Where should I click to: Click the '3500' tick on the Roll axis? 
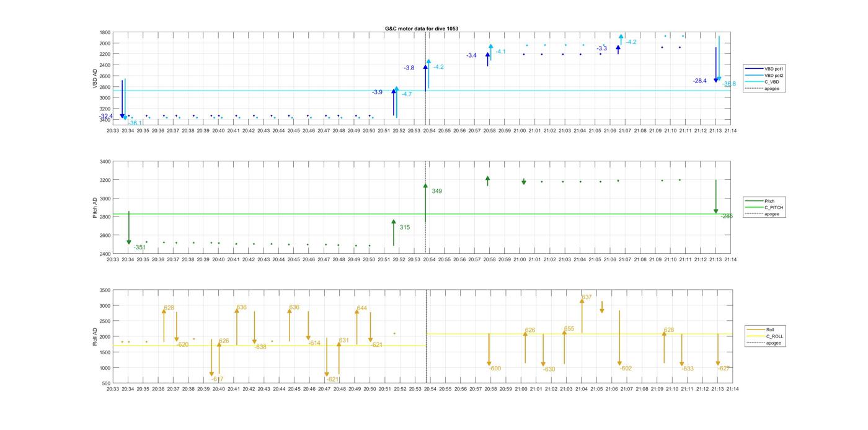105,290
